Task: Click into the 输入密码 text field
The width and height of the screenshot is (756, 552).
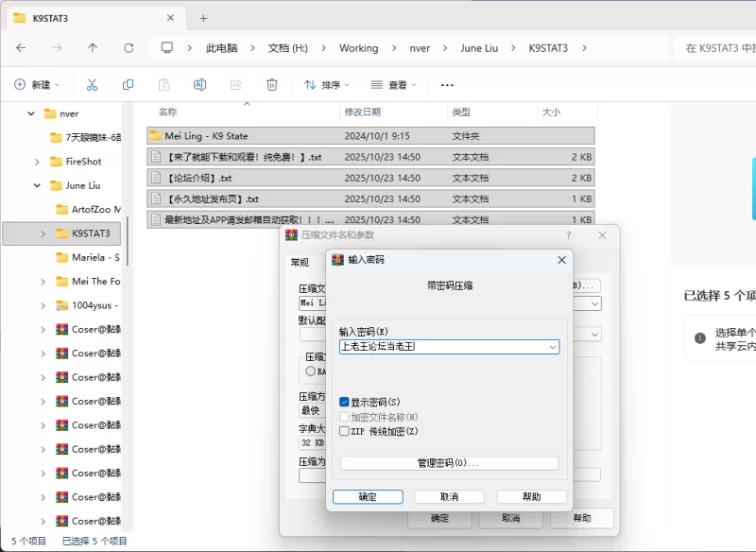Action: tap(441, 347)
